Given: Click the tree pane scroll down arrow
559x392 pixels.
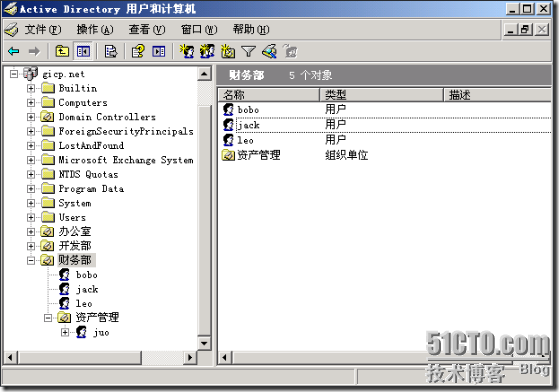Looking at the screenshot, I should (204, 343).
